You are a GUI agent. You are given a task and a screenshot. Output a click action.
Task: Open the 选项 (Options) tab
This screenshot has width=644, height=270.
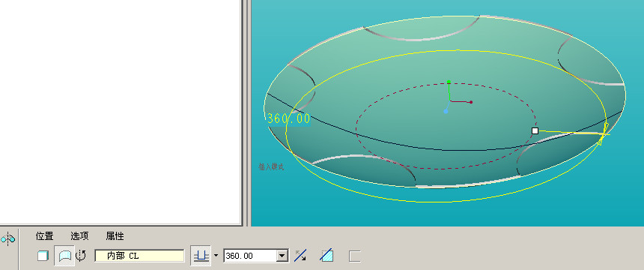(x=79, y=236)
